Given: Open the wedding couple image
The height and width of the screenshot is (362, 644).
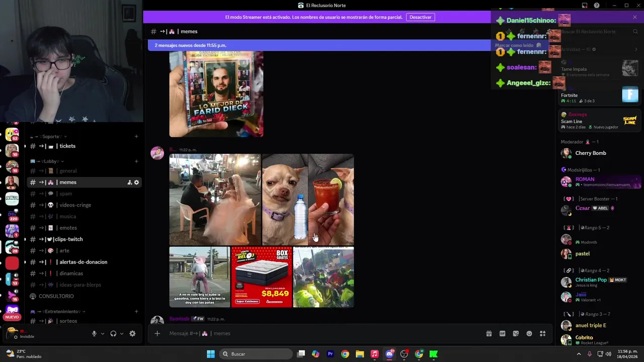Looking at the screenshot, I should pos(215,200).
